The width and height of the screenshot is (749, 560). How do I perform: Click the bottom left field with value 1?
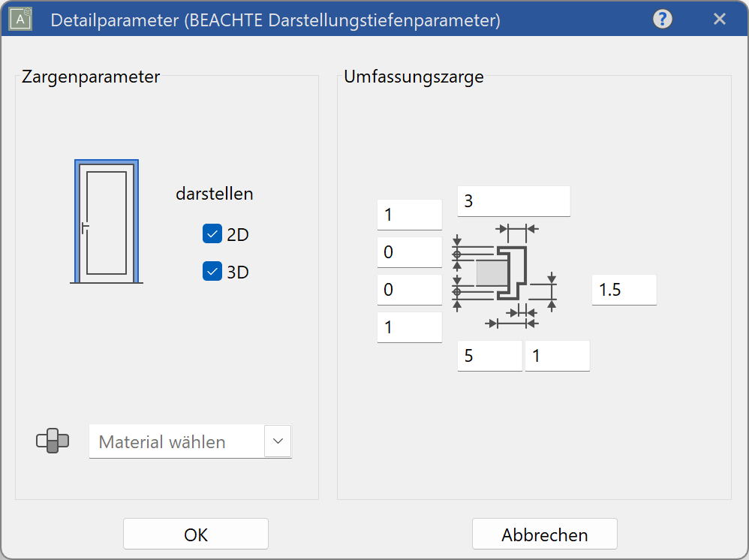pyautogui.click(x=409, y=327)
